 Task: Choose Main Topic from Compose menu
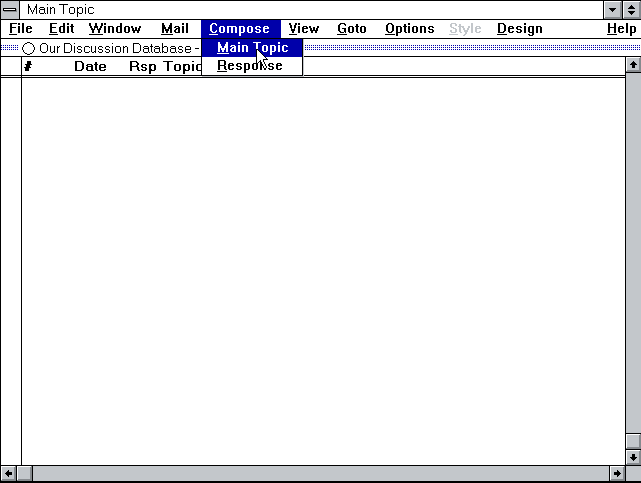pos(252,47)
